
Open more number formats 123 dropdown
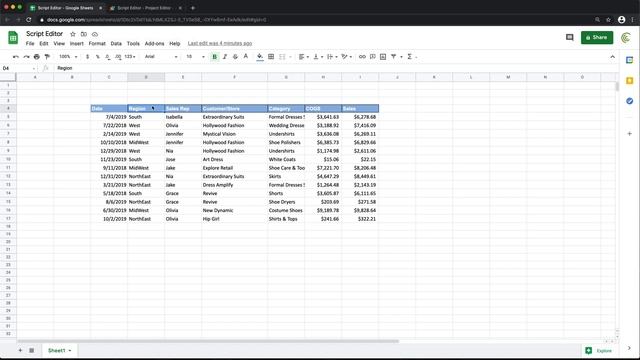click(x=130, y=57)
